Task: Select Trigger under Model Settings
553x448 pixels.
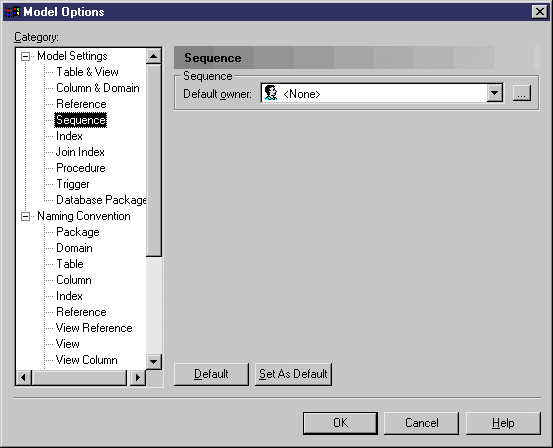Action: point(73,184)
